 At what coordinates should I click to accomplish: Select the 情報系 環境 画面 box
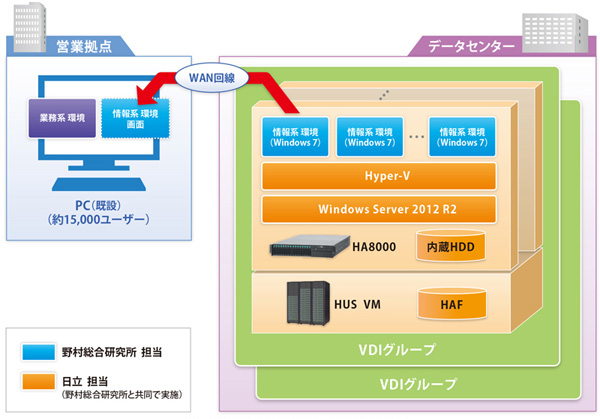[x=135, y=120]
